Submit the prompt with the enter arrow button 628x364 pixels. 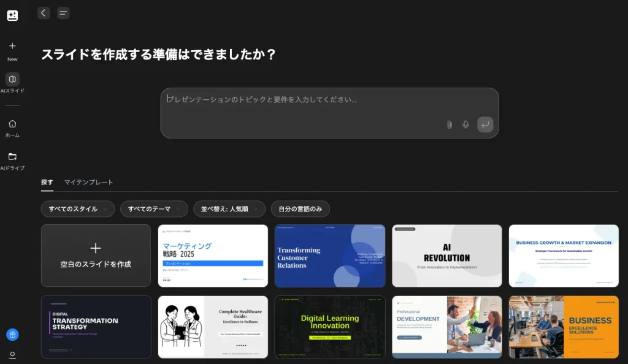[x=484, y=124]
